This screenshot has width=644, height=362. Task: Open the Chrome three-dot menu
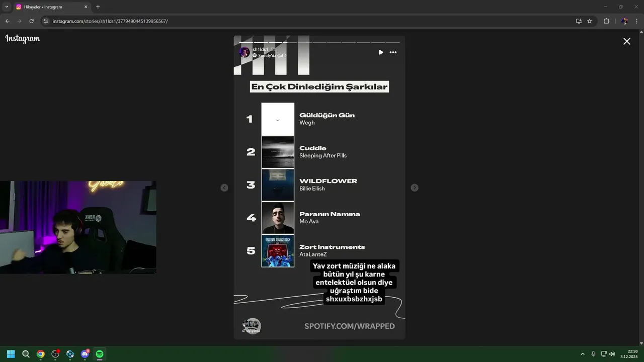637,21
